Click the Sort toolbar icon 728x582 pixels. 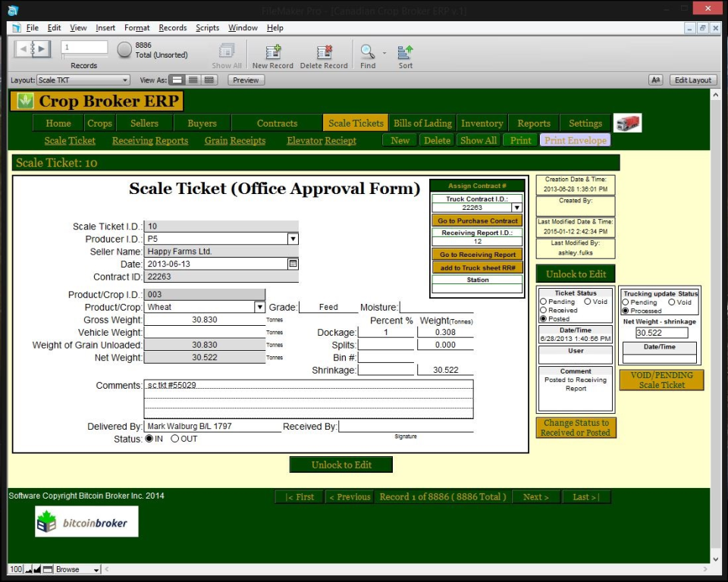[405, 52]
